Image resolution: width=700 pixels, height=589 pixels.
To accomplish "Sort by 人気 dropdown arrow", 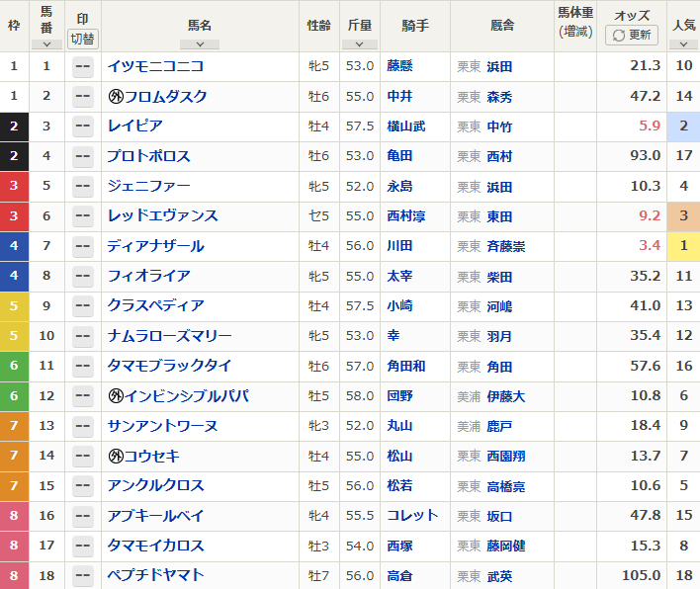I will tap(683, 44).
